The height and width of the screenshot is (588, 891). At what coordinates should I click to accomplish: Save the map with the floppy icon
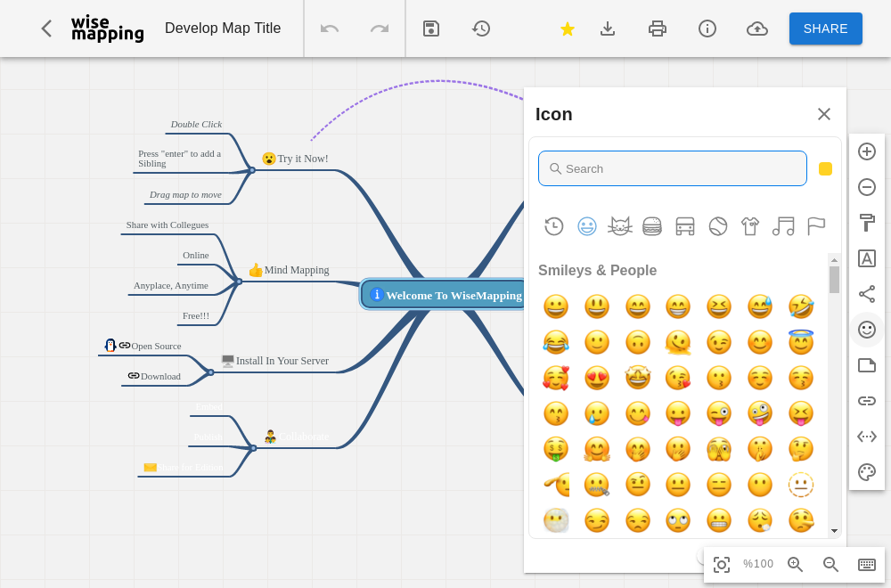point(431,29)
